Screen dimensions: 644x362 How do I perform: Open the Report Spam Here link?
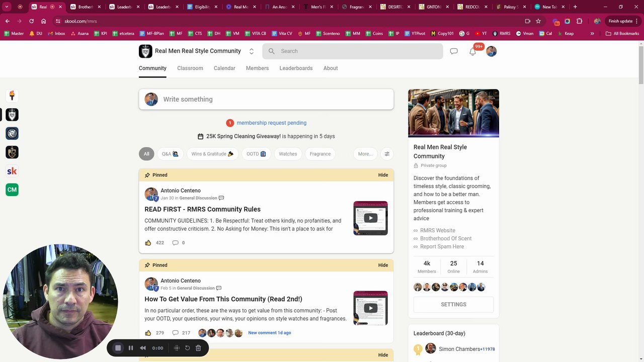click(x=442, y=246)
